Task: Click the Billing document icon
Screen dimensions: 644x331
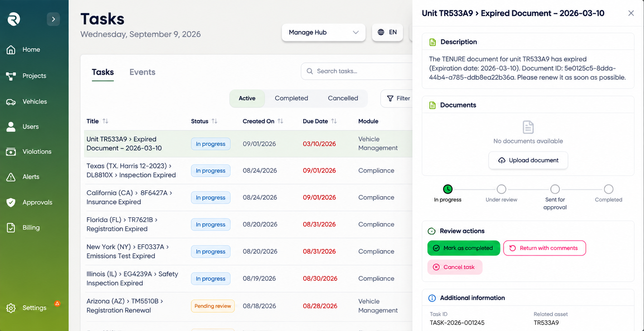Action: click(11, 228)
